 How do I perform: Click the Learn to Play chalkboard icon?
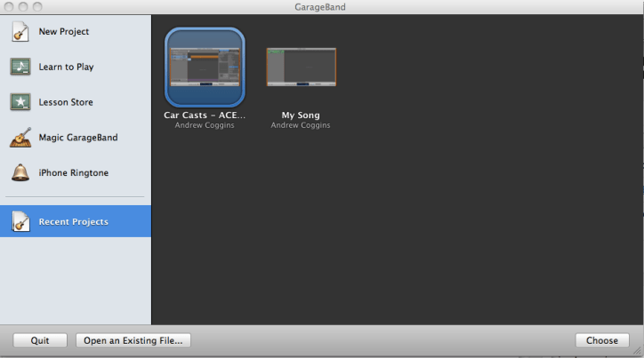[20, 67]
